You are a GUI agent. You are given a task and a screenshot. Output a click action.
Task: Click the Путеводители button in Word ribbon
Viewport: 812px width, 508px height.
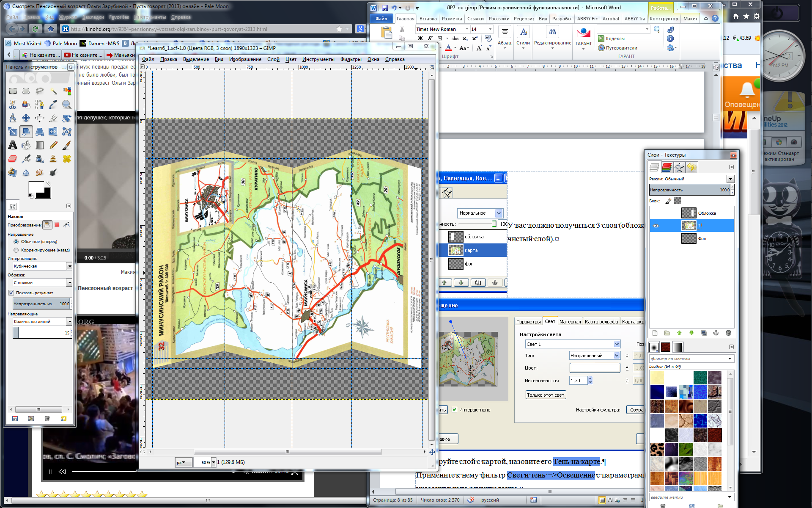pyautogui.click(x=617, y=48)
